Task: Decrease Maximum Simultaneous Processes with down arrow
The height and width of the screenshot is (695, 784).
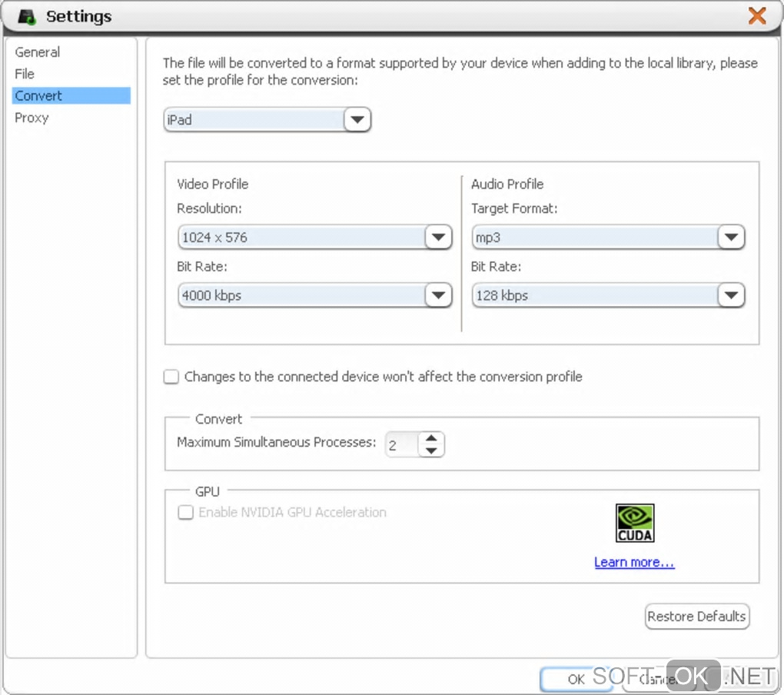Action: click(x=432, y=451)
